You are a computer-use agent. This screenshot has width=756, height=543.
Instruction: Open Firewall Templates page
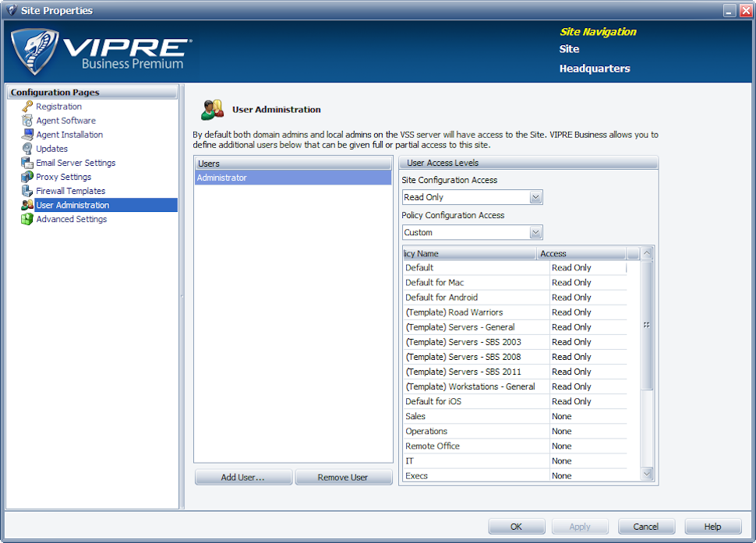click(70, 191)
